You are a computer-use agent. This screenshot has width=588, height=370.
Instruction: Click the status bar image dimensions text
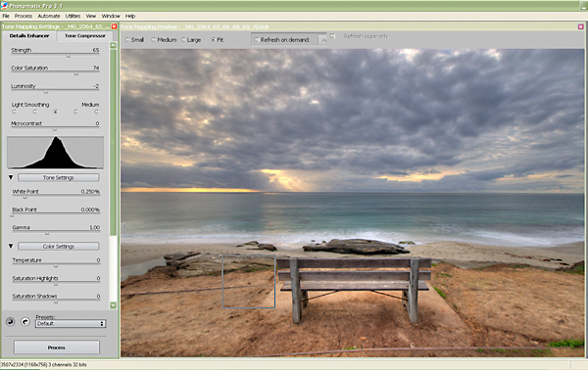(x=43, y=364)
